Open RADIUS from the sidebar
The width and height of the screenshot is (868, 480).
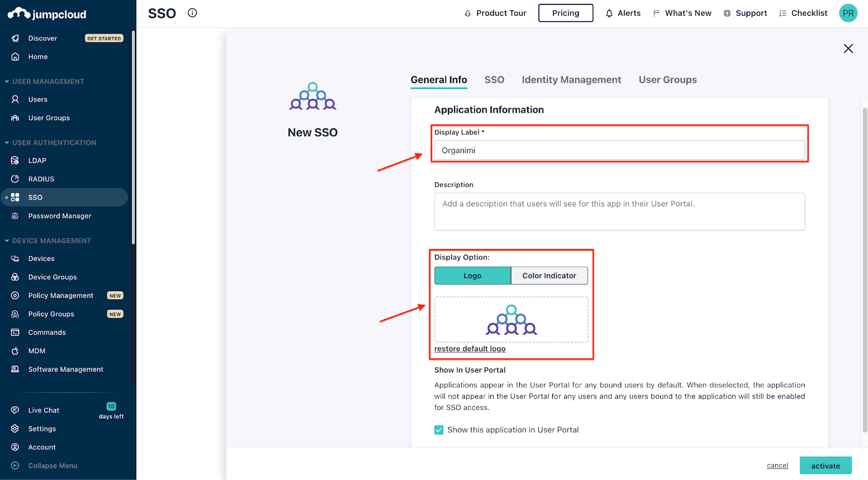41,179
